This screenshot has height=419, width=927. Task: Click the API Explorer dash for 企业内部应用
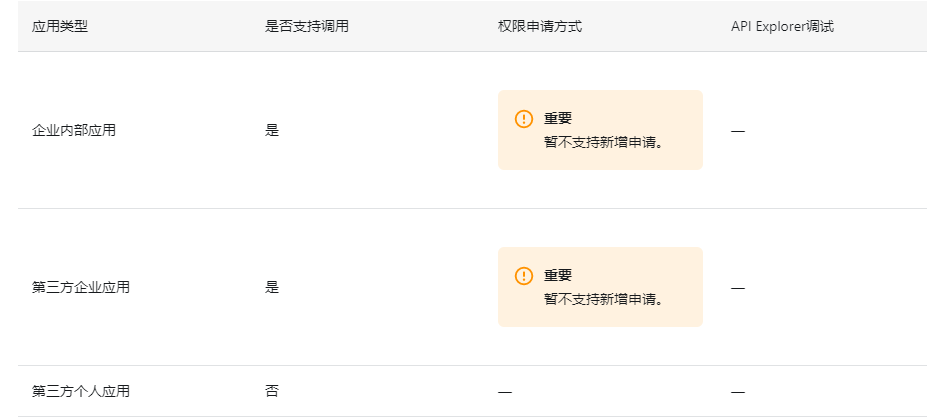[x=738, y=131]
